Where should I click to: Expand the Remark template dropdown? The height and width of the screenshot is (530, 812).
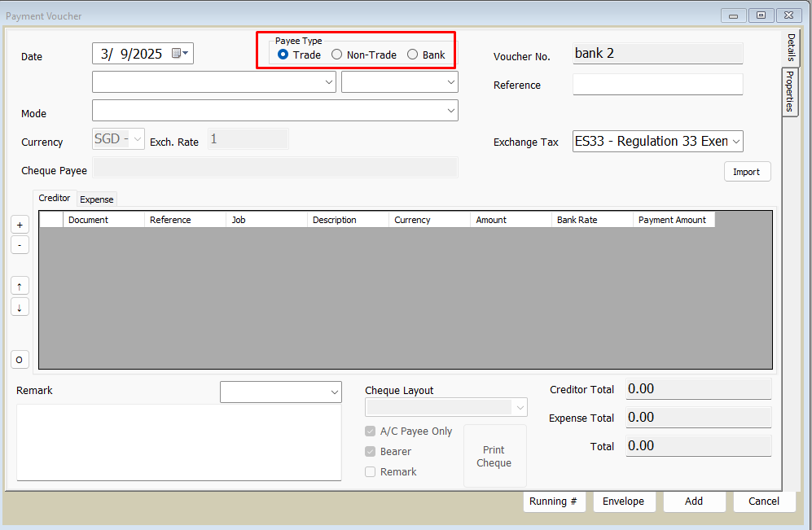tap(335, 392)
